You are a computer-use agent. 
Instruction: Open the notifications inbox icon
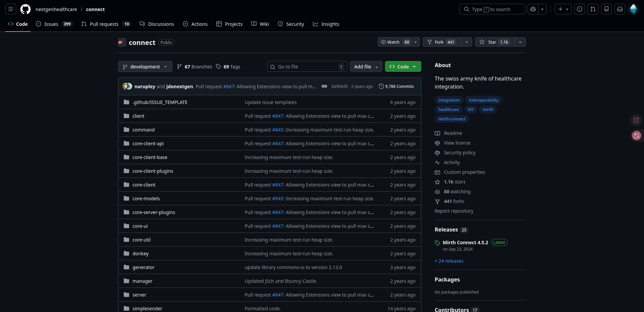[620, 9]
